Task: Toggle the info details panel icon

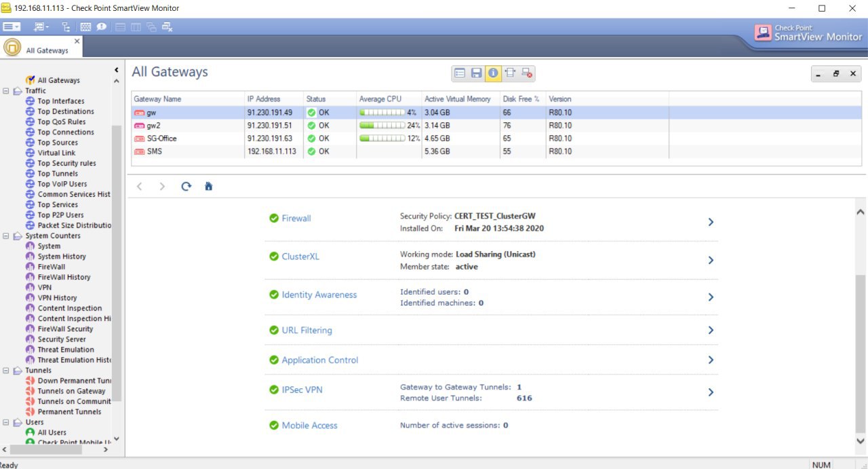Action: (x=493, y=73)
